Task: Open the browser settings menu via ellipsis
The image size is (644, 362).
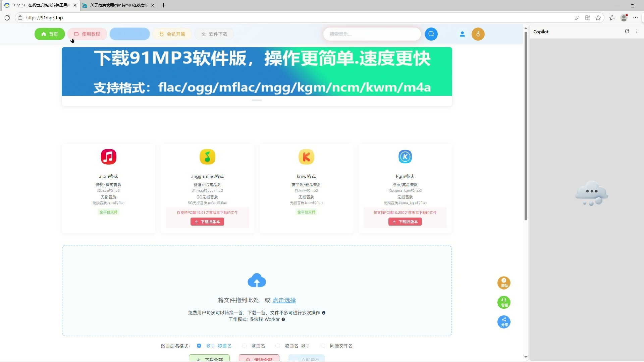Action: pos(635,17)
